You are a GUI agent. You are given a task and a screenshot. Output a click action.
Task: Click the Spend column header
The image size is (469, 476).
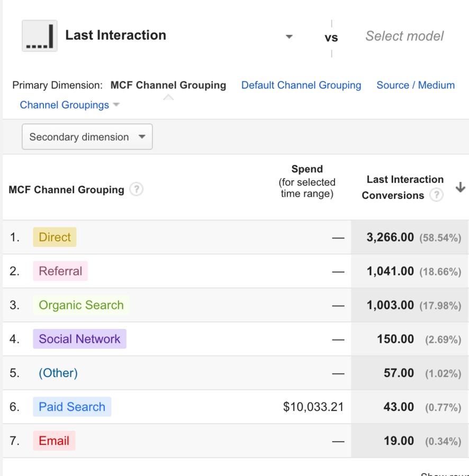[x=307, y=181]
